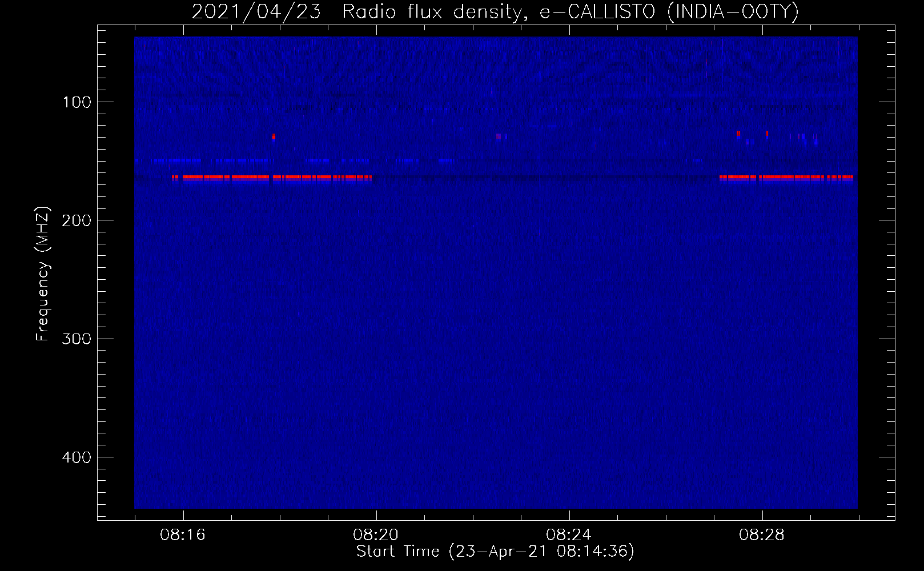Click the 08:24 time tick label
This screenshot has height=571, width=924.
[x=569, y=535]
